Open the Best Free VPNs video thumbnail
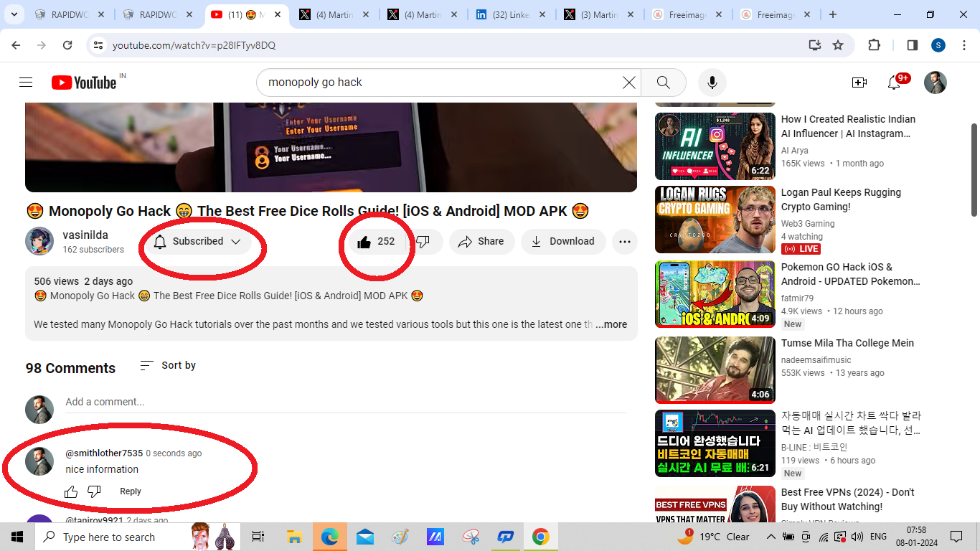 click(715, 504)
